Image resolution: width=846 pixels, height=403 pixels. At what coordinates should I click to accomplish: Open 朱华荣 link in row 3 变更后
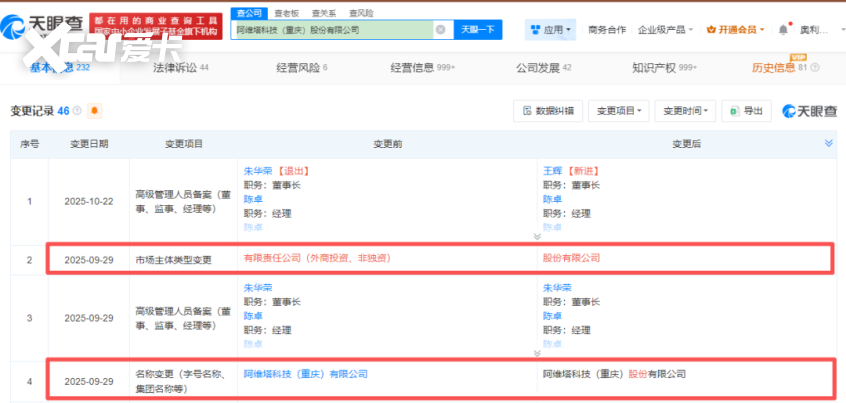click(557, 288)
